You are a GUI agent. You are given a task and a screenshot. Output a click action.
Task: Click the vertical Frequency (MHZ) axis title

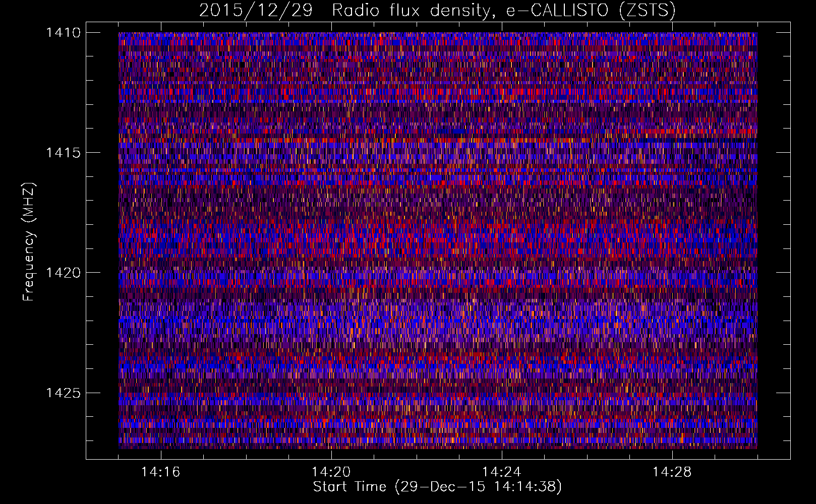[29, 242]
